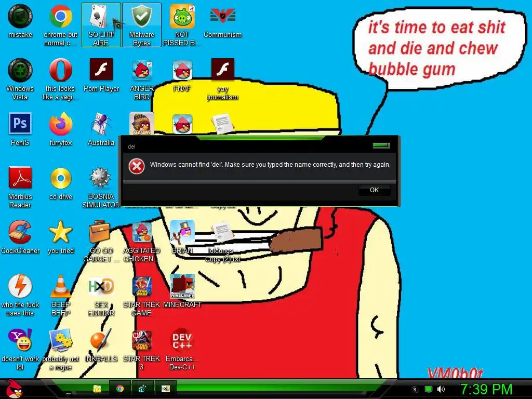Click the 'Windows cannot find del' message text
Screen dimensions: 532x399
pyautogui.click(x=270, y=165)
